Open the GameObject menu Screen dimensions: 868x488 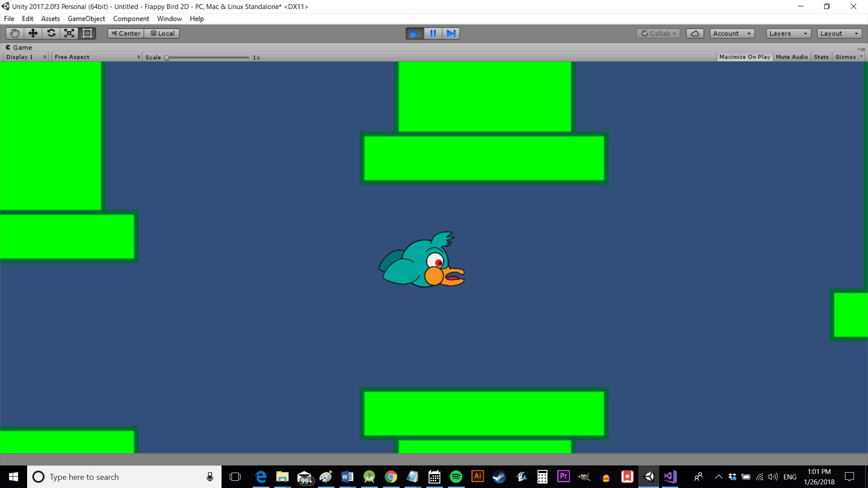(86, 19)
